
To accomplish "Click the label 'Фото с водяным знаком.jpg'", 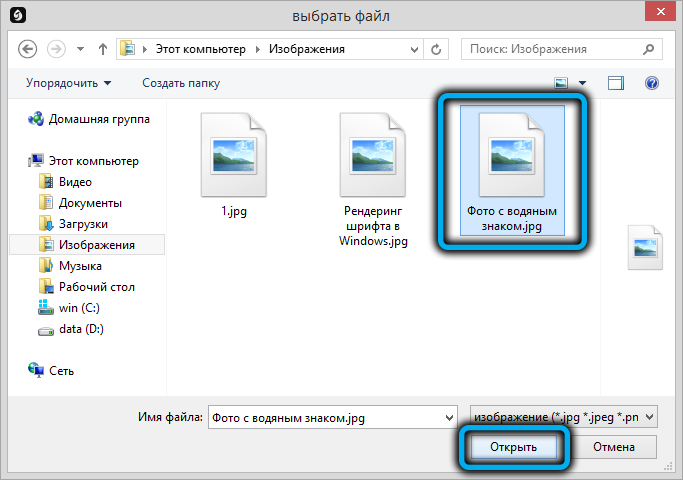I will point(512,219).
